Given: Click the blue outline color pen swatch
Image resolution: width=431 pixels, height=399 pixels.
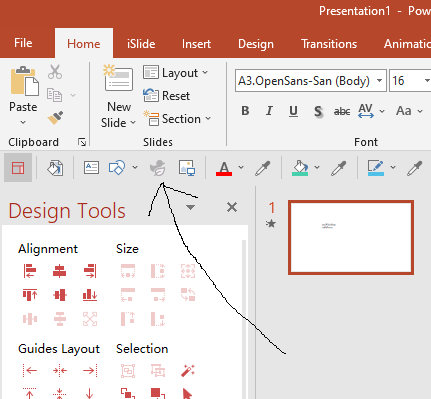Looking at the screenshot, I should 376,168.
